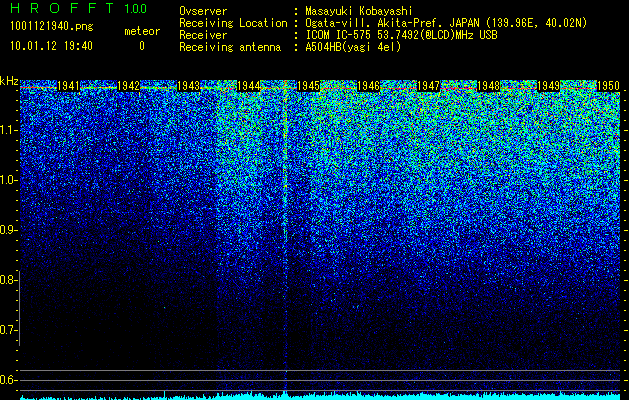
Task: Click the 'Ovserver' field label
Action: [x=203, y=11]
